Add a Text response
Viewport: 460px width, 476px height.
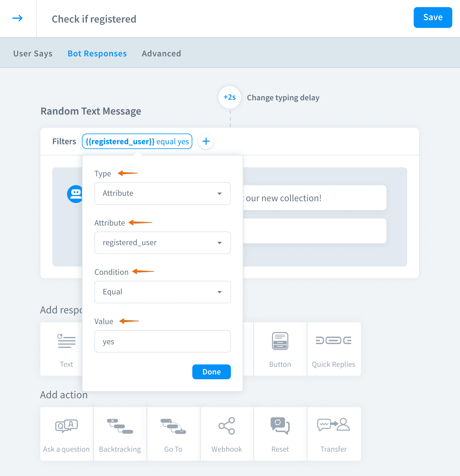coord(66,349)
